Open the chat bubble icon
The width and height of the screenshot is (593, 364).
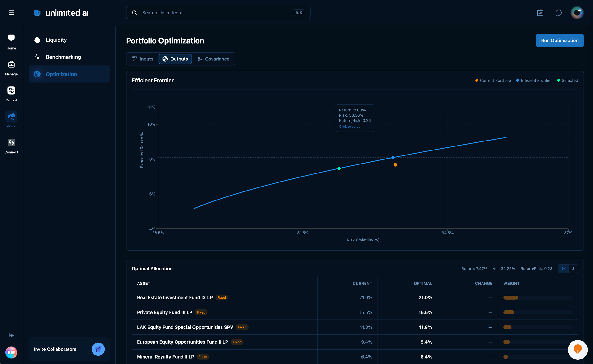[x=558, y=13]
